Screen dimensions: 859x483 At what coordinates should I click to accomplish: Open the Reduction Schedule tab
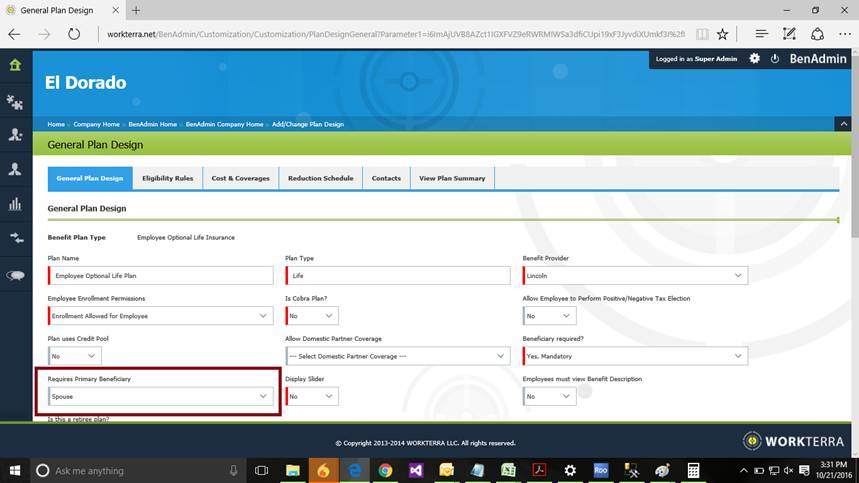click(320, 179)
